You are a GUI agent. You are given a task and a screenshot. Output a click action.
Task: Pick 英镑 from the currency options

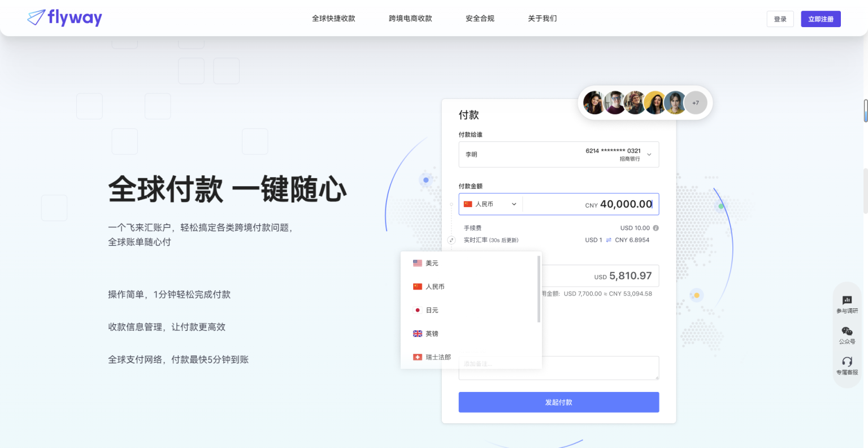point(432,334)
